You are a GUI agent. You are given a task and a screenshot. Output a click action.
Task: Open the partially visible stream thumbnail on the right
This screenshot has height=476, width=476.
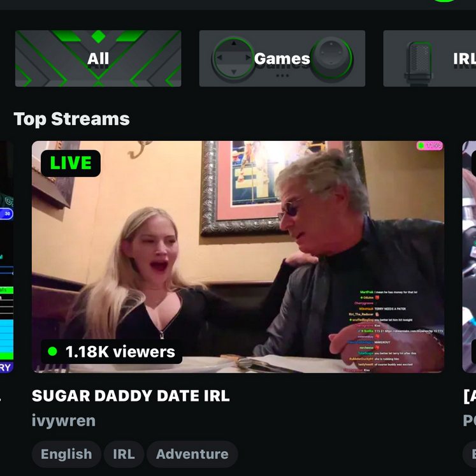click(x=469, y=257)
